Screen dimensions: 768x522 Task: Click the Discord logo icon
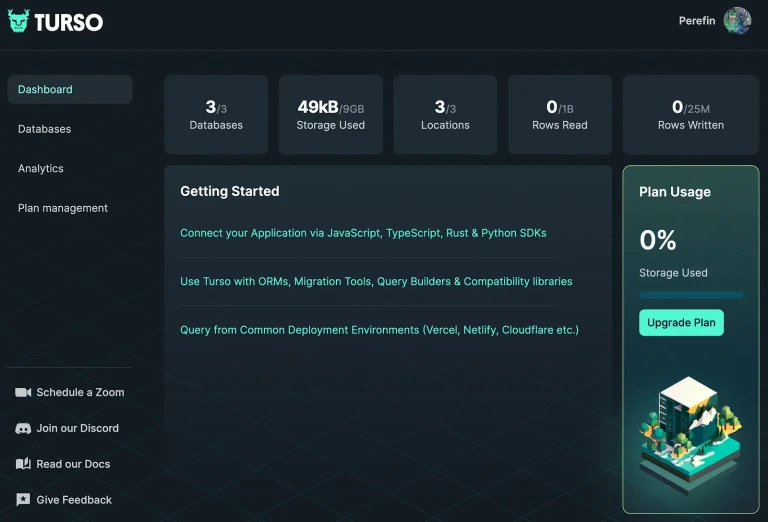click(23, 428)
